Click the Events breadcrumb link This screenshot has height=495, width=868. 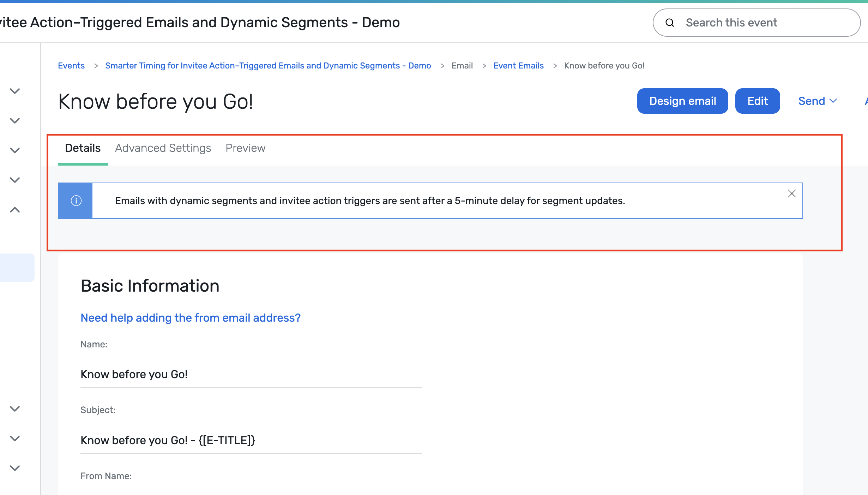pos(71,66)
